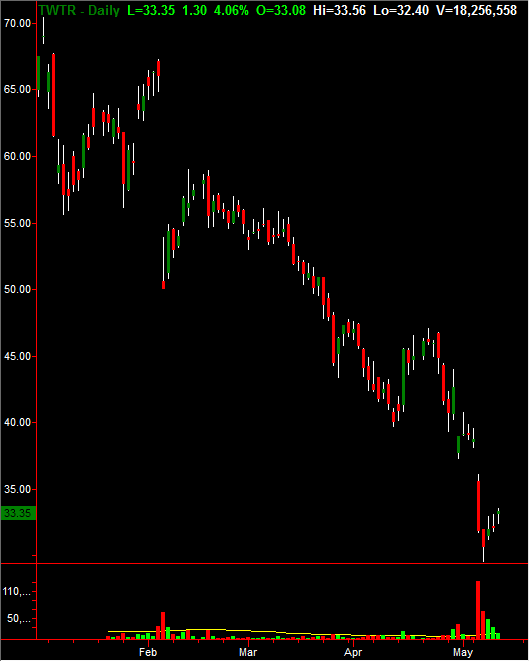This screenshot has width=529, height=661.
Task: Select the 50.00 price axis label
Action: click(18, 290)
